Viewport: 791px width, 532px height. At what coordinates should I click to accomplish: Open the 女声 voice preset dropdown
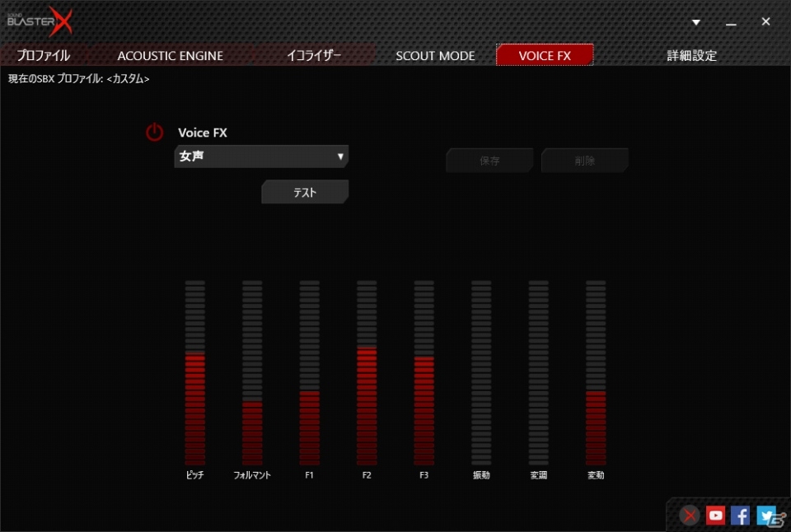pos(261,156)
